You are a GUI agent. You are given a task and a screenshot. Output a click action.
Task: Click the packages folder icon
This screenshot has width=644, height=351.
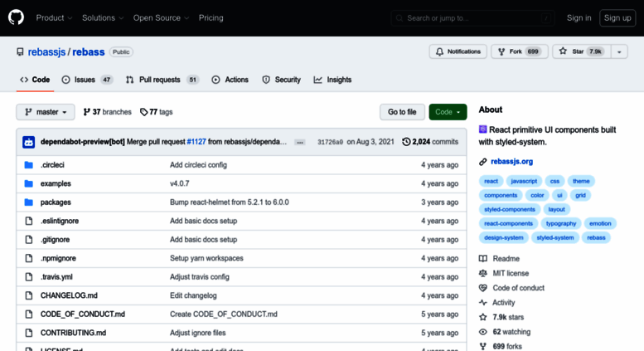[x=29, y=202]
